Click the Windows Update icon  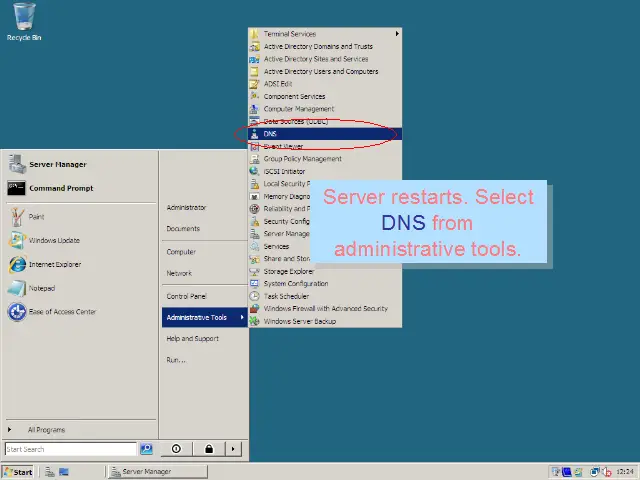pyautogui.click(x=17, y=240)
